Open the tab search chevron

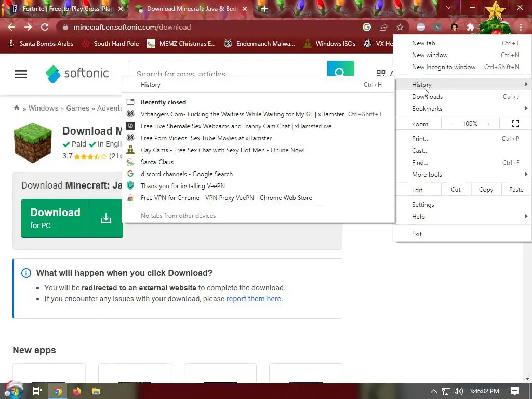[x=448, y=7]
